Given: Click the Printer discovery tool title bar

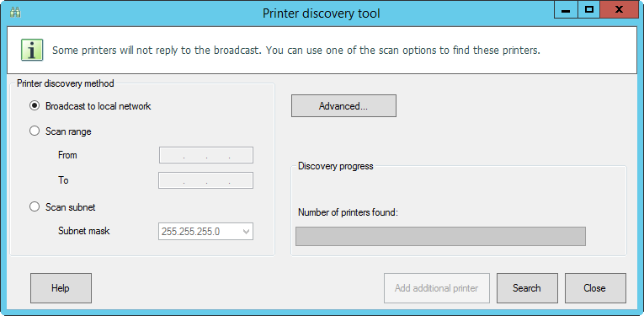Looking at the screenshot, I should pyautogui.click(x=322, y=13).
